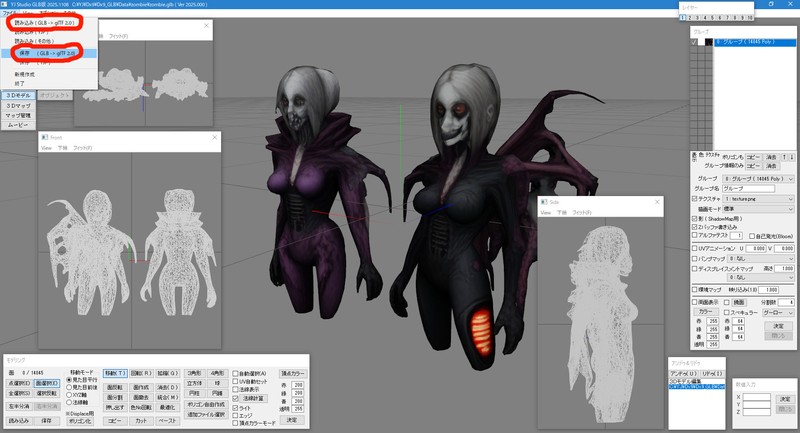Screen dimensions: 800x433
Task: Click フィット(F) in the Side window
Action: (x=582, y=212)
